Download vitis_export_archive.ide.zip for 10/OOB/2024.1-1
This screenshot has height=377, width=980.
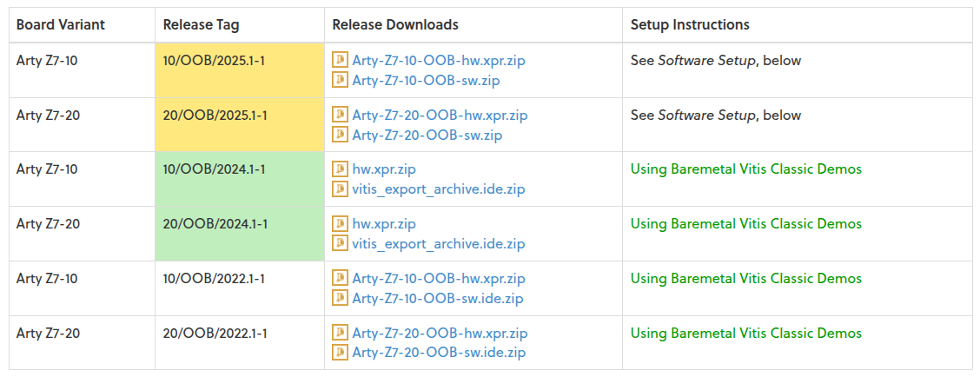point(439,189)
